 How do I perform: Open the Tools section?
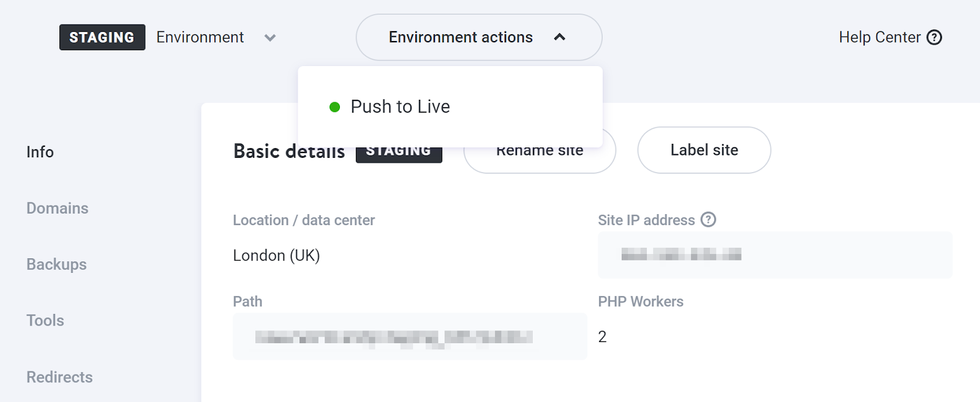pyautogui.click(x=45, y=321)
